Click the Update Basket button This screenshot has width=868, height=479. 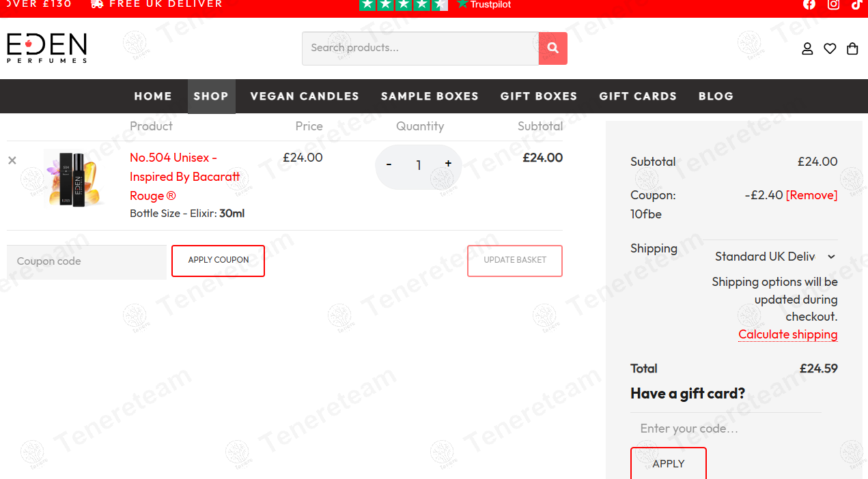click(515, 261)
